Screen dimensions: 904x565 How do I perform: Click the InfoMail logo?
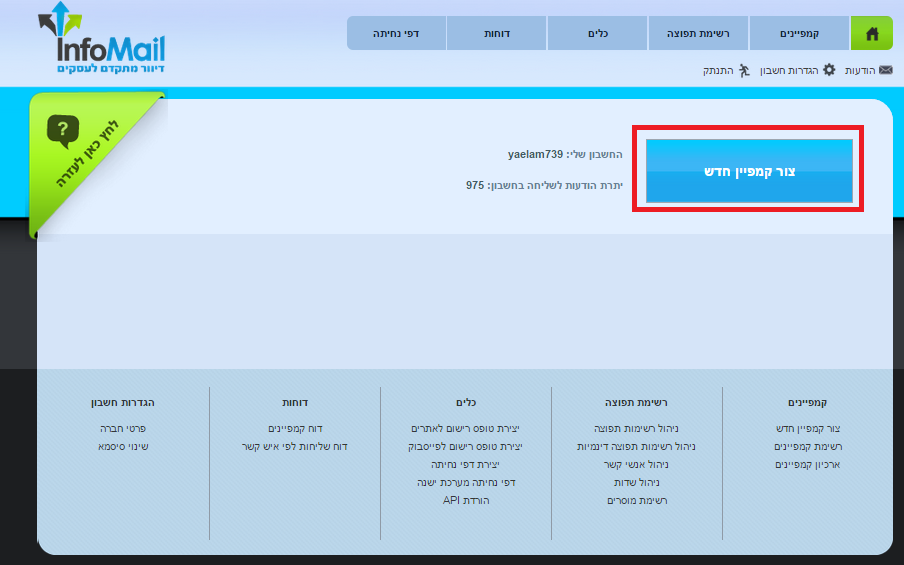101,40
